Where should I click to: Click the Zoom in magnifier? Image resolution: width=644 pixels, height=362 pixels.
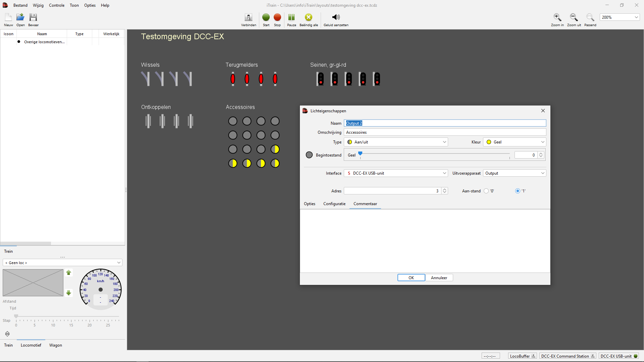click(x=557, y=17)
